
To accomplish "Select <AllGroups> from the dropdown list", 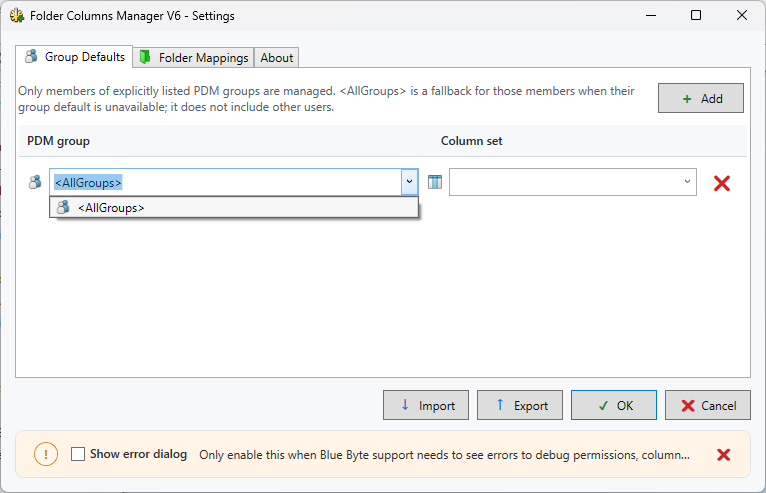I will pyautogui.click(x=234, y=208).
